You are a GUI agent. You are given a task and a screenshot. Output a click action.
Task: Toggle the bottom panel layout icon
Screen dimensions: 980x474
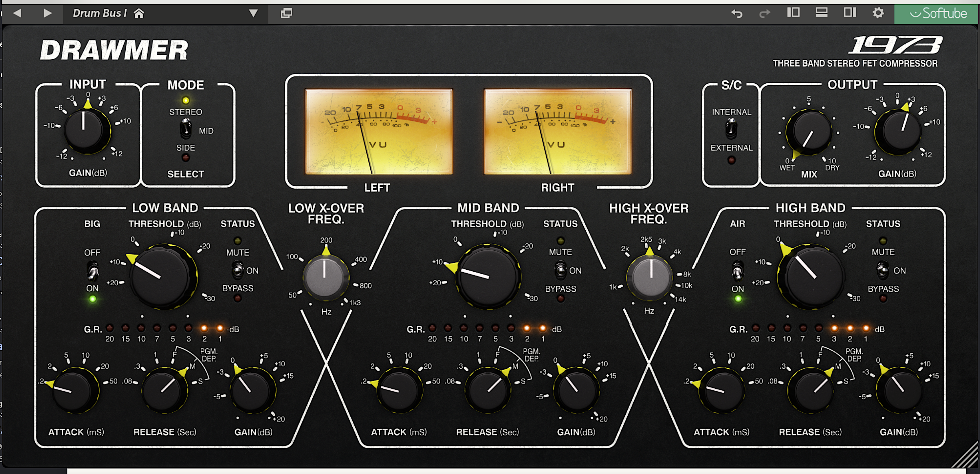pyautogui.click(x=822, y=13)
